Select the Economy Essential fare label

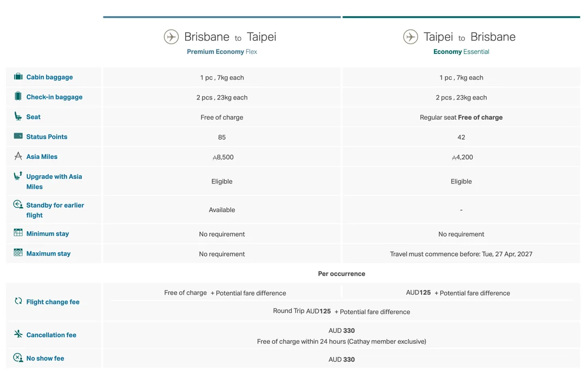461,52
